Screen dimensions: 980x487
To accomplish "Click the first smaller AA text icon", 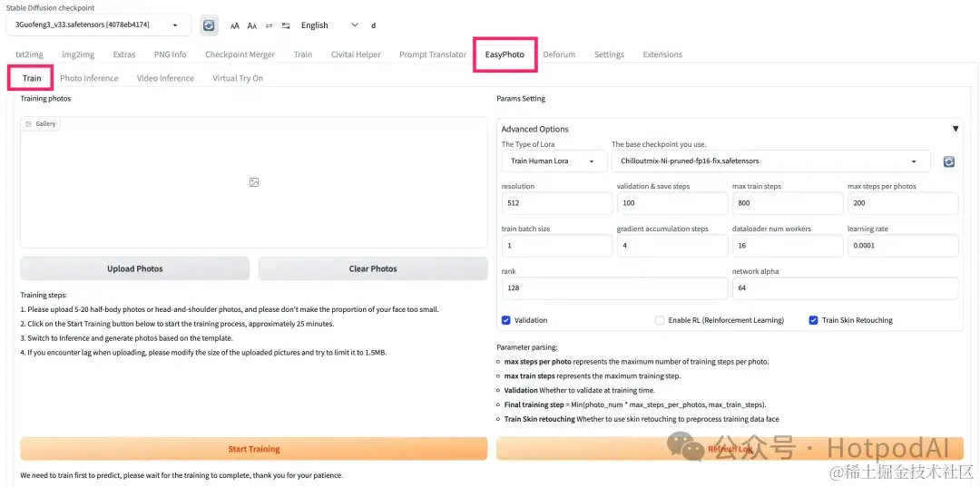I will (235, 25).
